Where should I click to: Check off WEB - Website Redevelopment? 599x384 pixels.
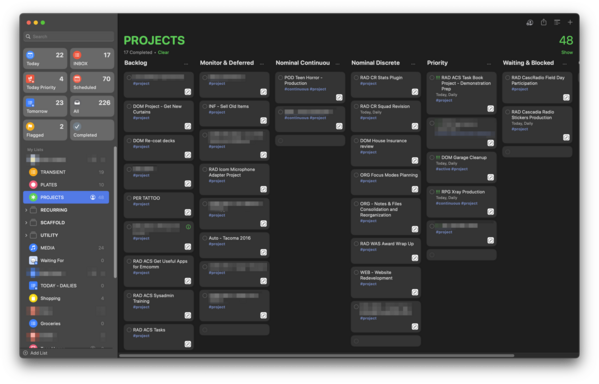tap(356, 272)
